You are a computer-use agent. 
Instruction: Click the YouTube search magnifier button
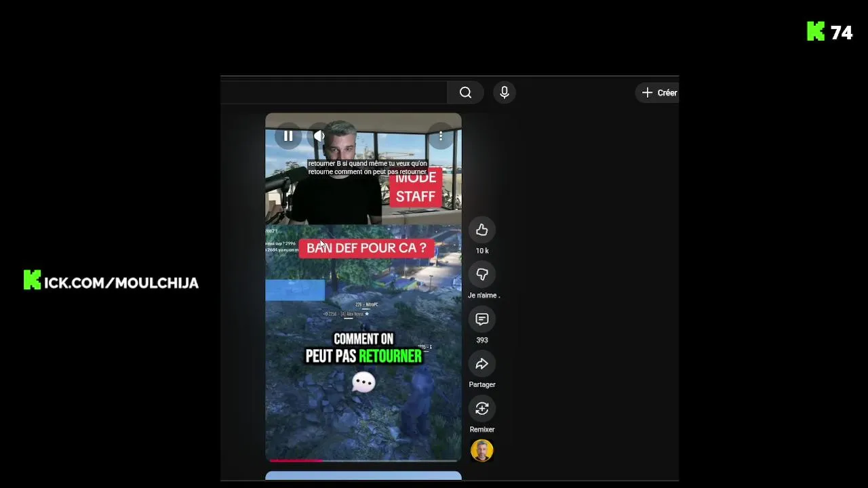[x=465, y=93]
